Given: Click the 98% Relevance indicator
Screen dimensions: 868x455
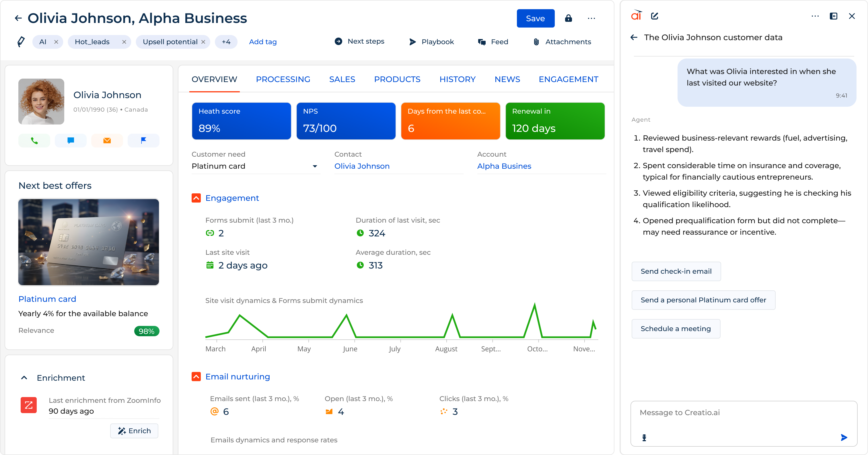Looking at the screenshot, I should 147,330.
